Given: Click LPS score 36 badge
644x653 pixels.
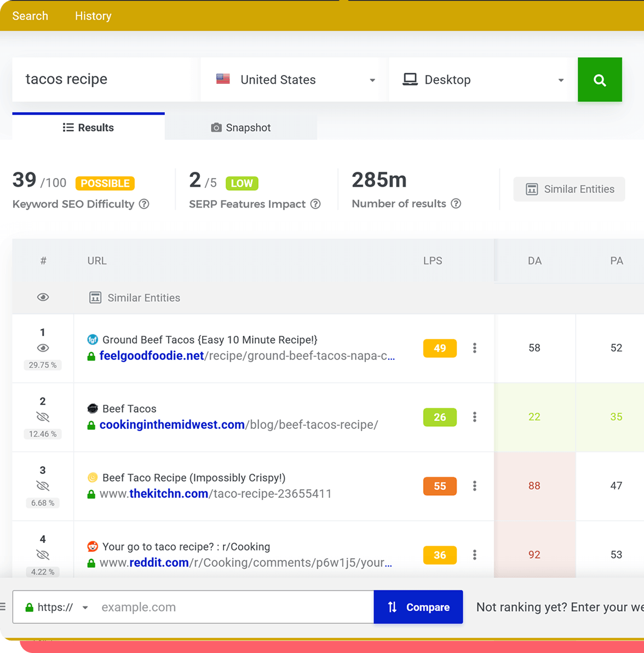Looking at the screenshot, I should click(x=440, y=555).
